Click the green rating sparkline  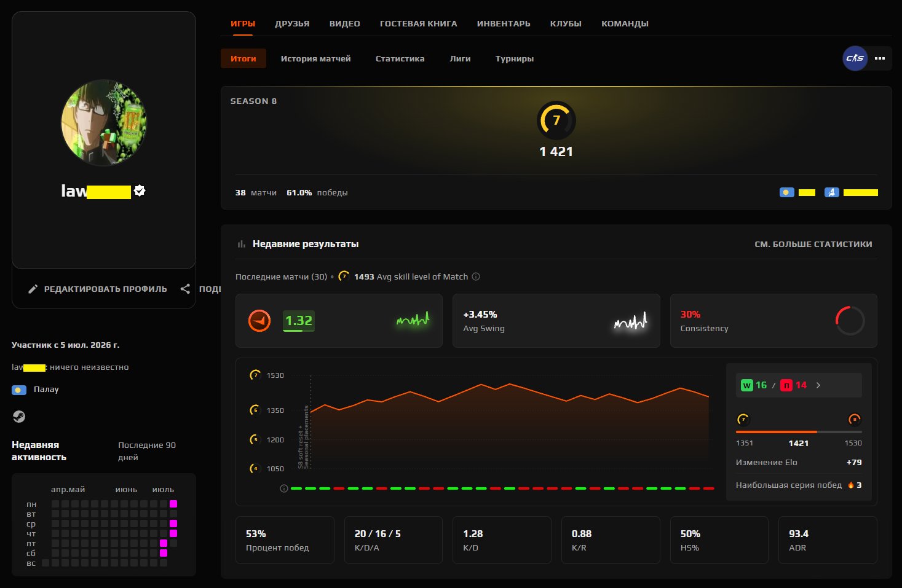click(413, 319)
